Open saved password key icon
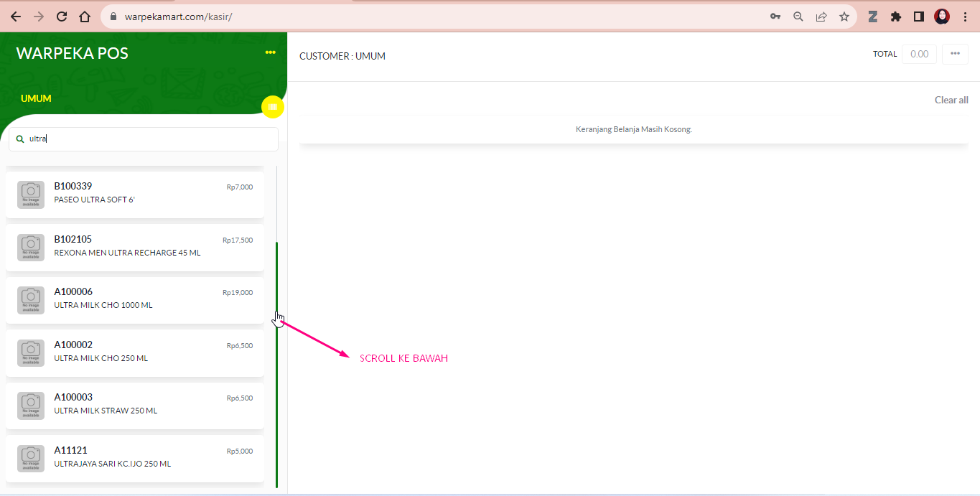The width and height of the screenshot is (980, 496). [x=775, y=17]
